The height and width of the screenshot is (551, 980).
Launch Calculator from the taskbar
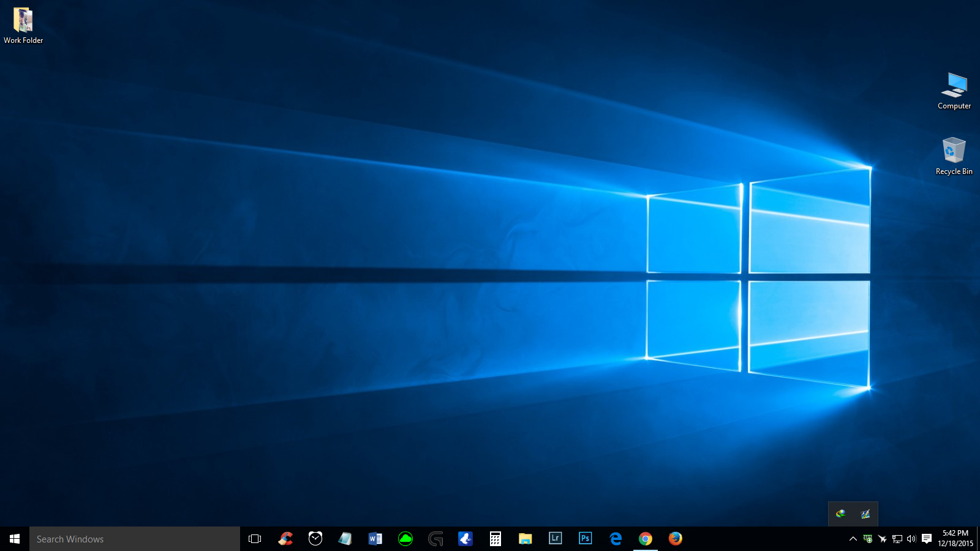pyautogui.click(x=496, y=539)
